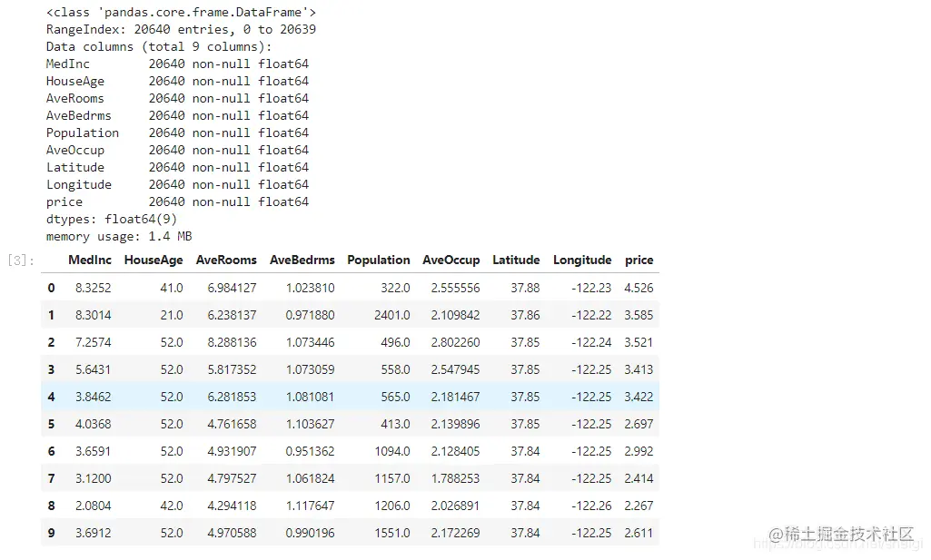Click the MedInc value 5.6431

coord(94,369)
